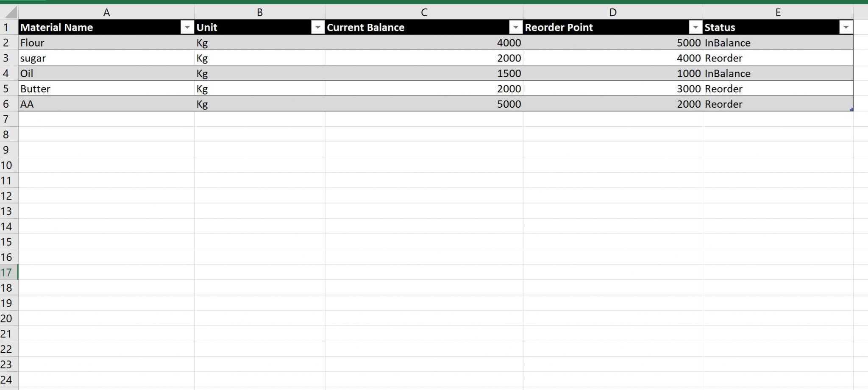This screenshot has height=390, width=868.
Task: Open the Current Balance filter dropdown
Action: pyautogui.click(x=516, y=27)
